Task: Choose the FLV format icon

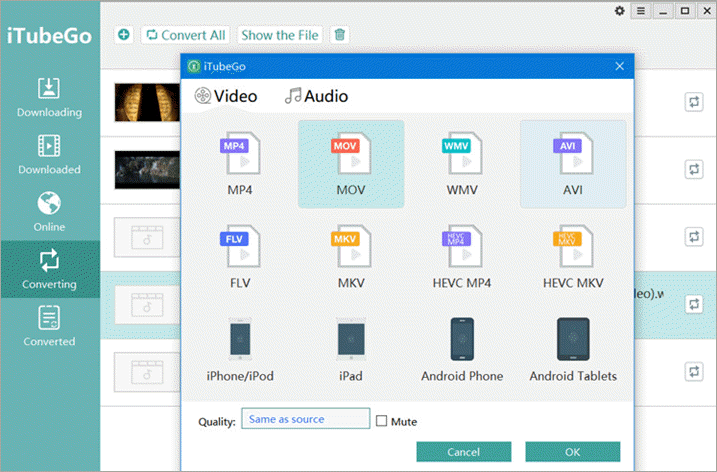Action: pyautogui.click(x=240, y=246)
